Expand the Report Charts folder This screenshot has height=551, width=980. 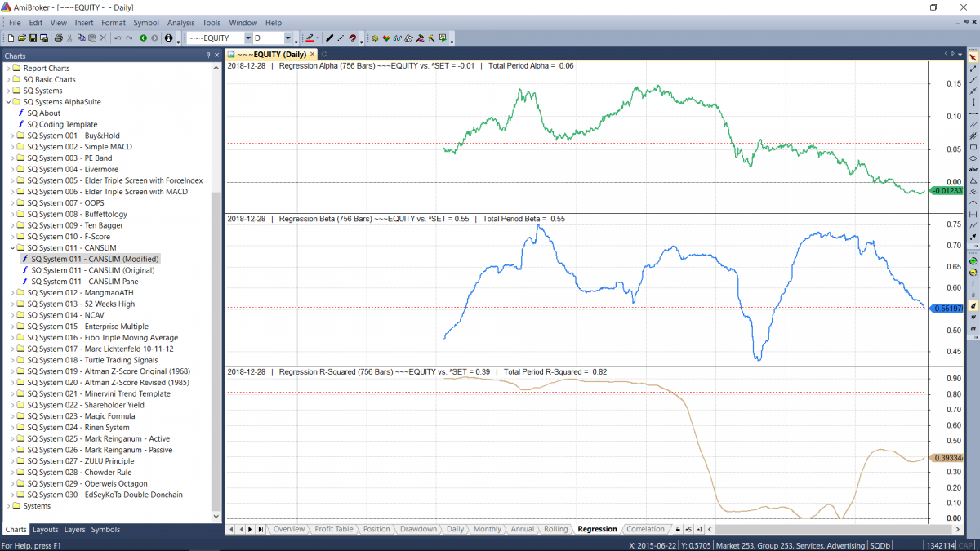click(8, 69)
